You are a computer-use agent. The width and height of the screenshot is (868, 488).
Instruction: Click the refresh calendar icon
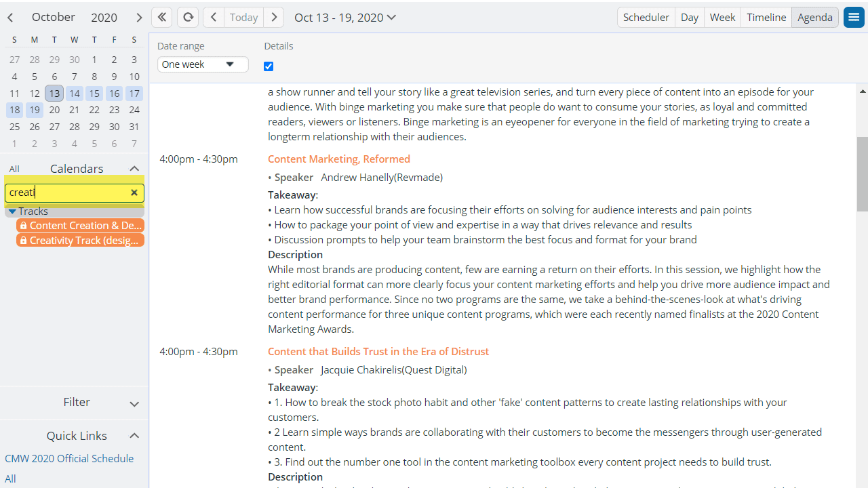click(188, 18)
